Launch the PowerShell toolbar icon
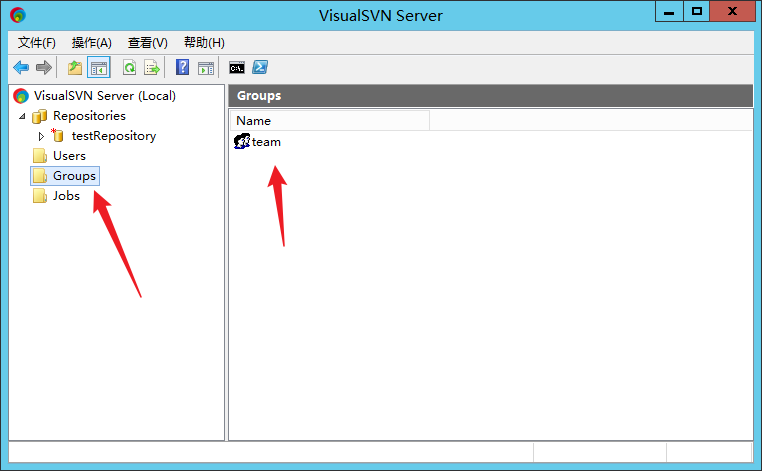 260,67
